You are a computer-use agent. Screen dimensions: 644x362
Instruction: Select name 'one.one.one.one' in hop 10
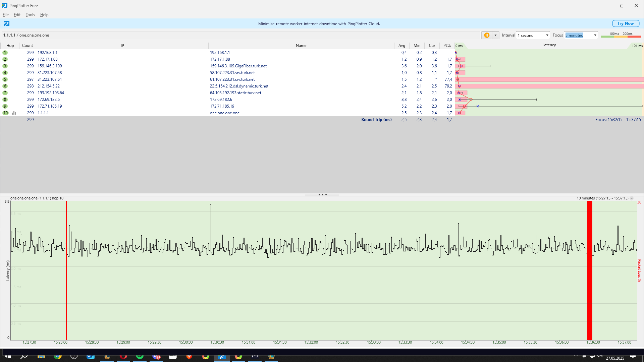[x=225, y=113]
